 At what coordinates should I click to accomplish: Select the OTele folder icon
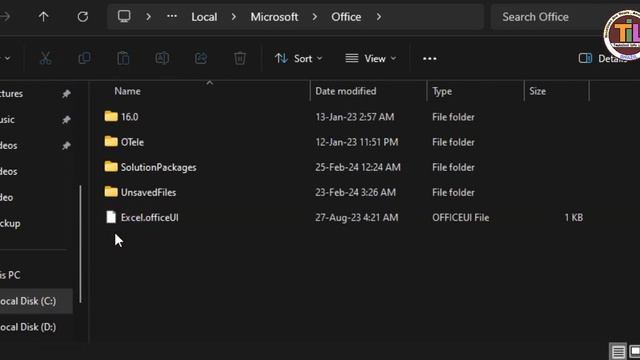point(111,142)
